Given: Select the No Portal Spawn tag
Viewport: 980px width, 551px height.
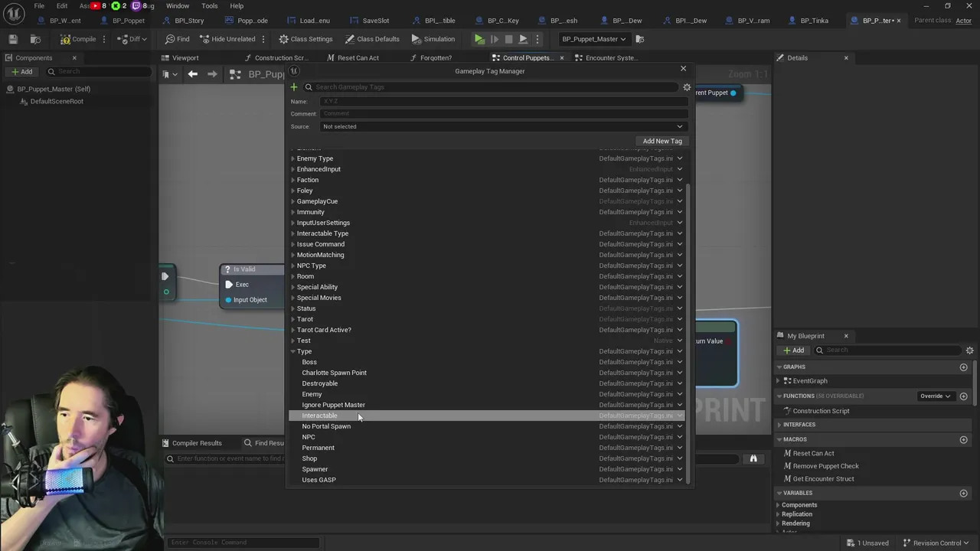Looking at the screenshot, I should [326, 426].
